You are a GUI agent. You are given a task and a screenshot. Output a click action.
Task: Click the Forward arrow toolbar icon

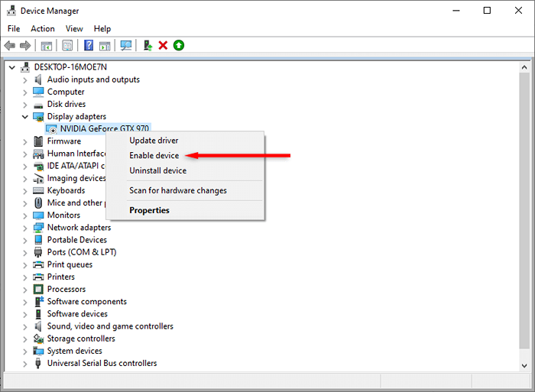(25, 45)
